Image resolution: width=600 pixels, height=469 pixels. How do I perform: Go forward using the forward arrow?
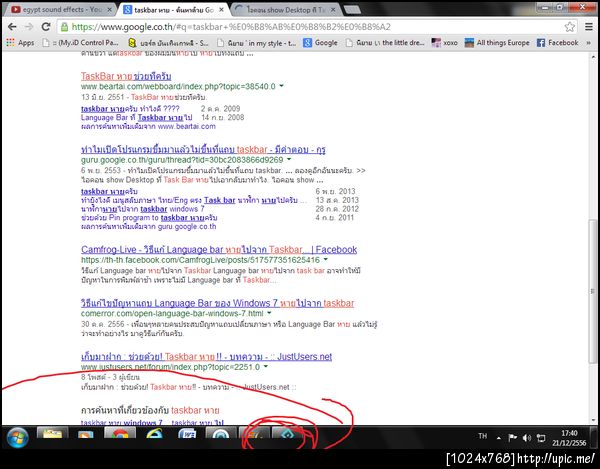pyautogui.click(x=29, y=27)
